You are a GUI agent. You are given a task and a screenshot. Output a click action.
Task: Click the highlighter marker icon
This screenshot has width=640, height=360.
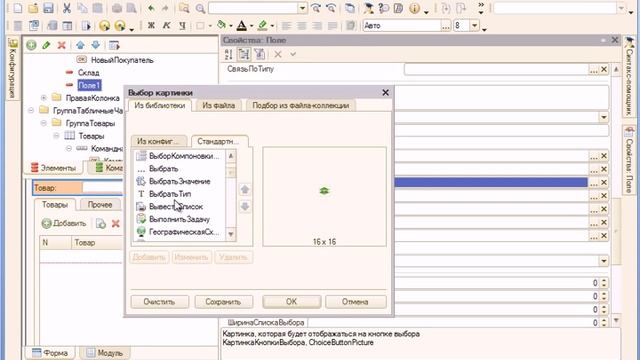[x=262, y=25]
